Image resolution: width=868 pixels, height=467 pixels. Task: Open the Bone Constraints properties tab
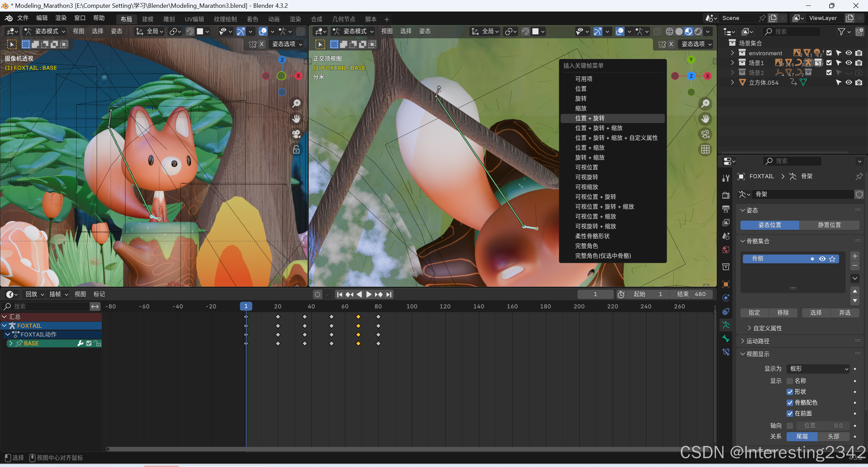726,352
